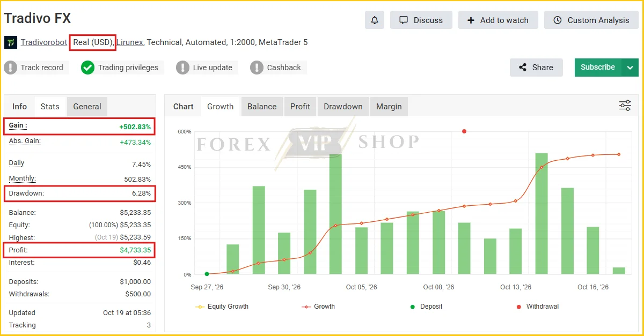This screenshot has width=644, height=336.
Task: Switch to the General tab
Action: (x=87, y=107)
